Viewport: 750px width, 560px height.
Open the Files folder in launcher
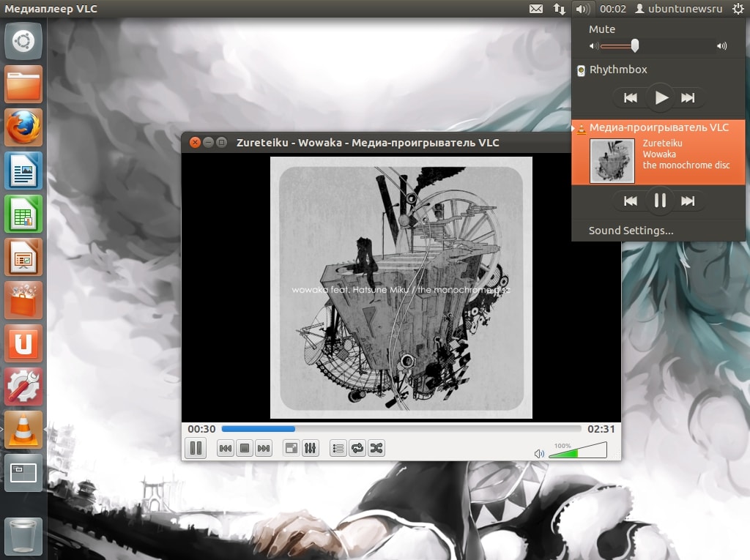coord(23,84)
